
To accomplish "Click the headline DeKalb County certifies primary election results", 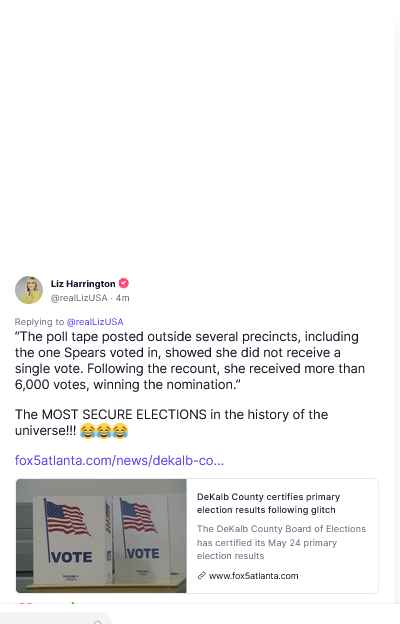I will pos(268,503).
